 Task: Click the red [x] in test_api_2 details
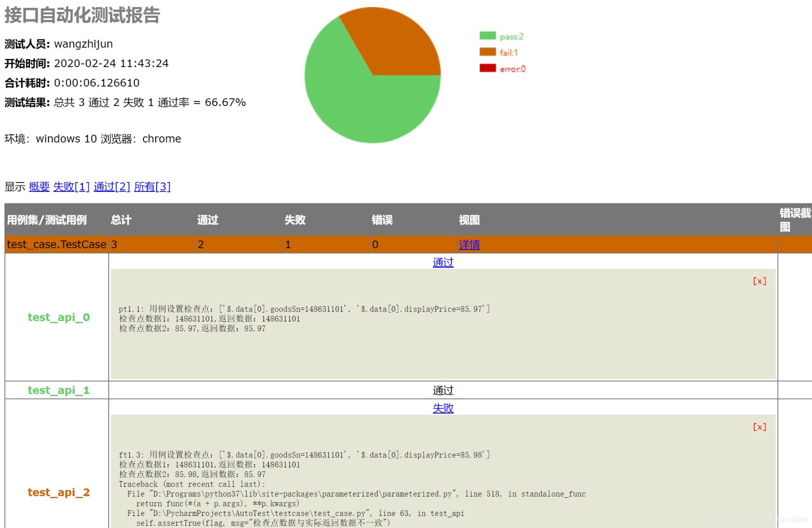pyautogui.click(x=759, y=427)
